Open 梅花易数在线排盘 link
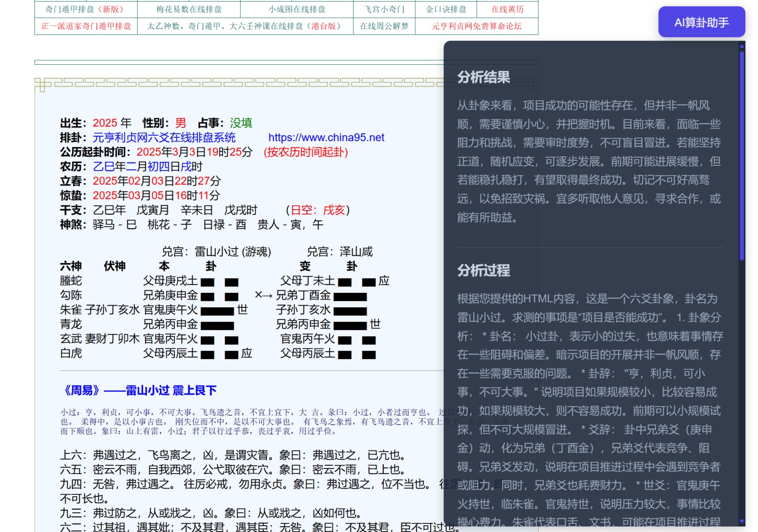Viewport: 758px width, 532px height. (189, 9)
